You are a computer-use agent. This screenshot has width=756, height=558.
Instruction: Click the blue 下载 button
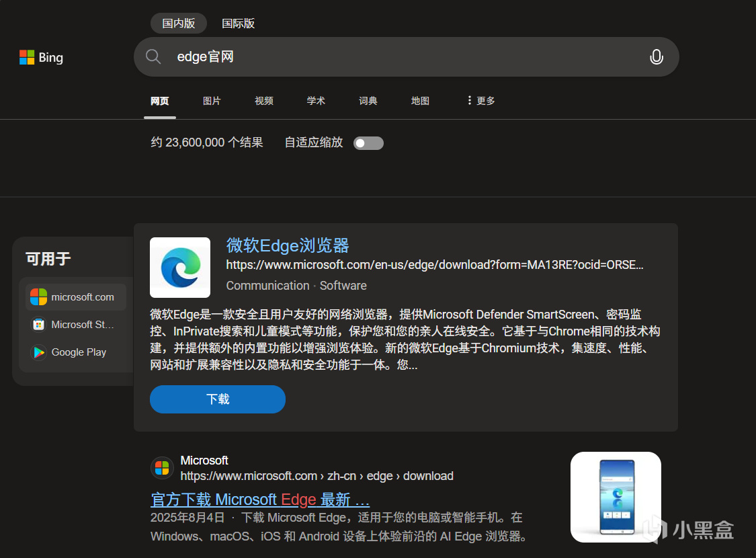(x=218, y=399)
